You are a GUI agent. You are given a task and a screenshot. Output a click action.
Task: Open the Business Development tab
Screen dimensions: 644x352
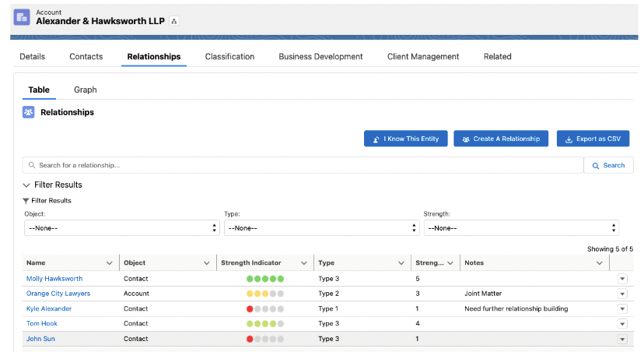[x=320, y=57]
